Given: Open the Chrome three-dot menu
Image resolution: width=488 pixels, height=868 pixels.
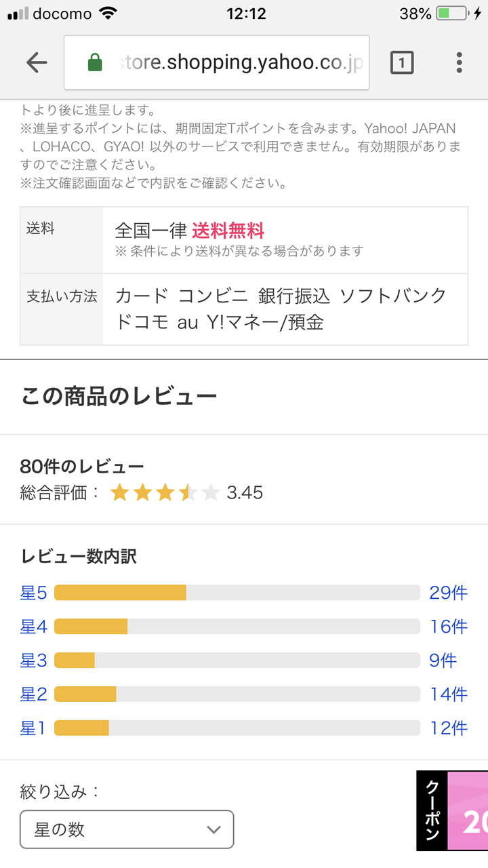Looking at the screenshot, I should click(459, 63).
